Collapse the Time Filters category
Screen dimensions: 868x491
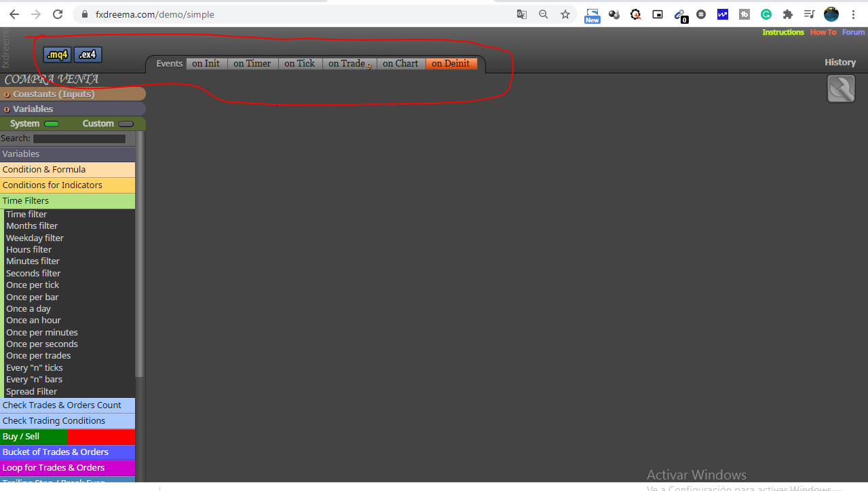[67, 200]
